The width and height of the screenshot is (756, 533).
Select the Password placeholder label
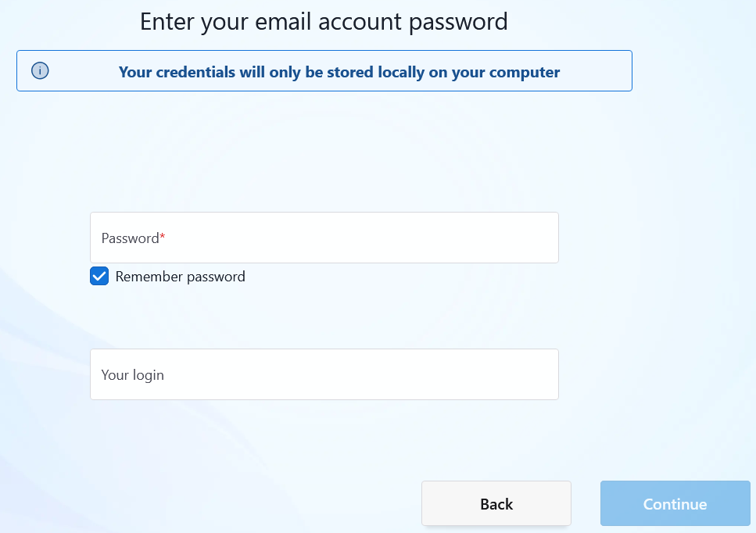(131, 238)
